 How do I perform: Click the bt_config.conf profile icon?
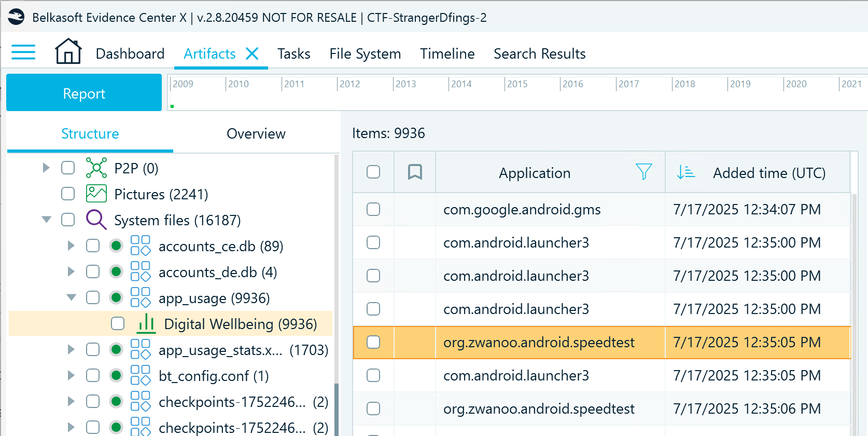pyautogui.click(x=140, y=375)
